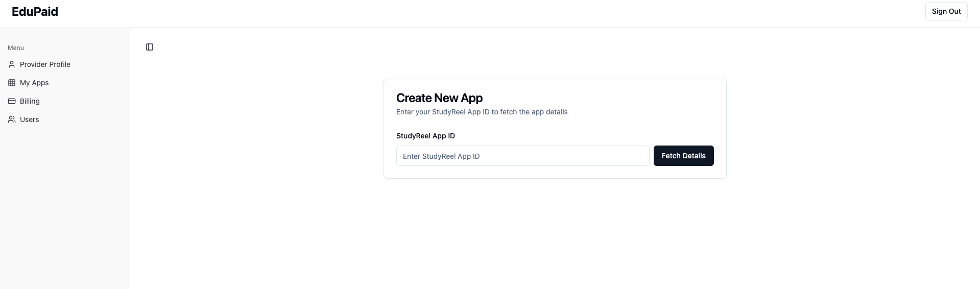
Task: Click the empty area of the top header bar
Action: click(x=460, y=14)
